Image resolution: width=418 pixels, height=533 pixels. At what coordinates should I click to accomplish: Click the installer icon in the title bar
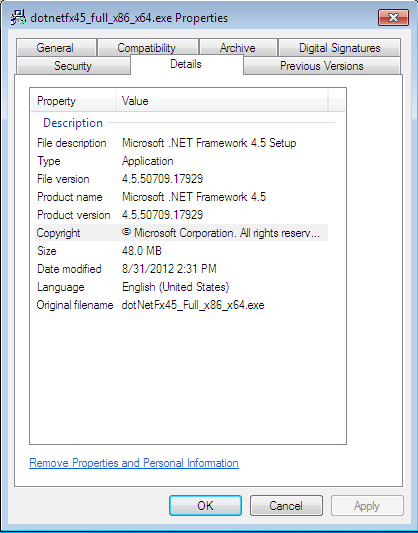[18, 17]
